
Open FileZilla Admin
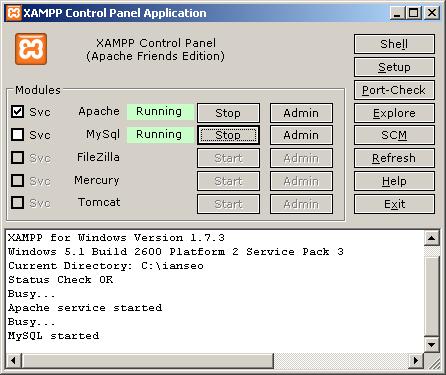pyautogui.click(x=301, y=158)
